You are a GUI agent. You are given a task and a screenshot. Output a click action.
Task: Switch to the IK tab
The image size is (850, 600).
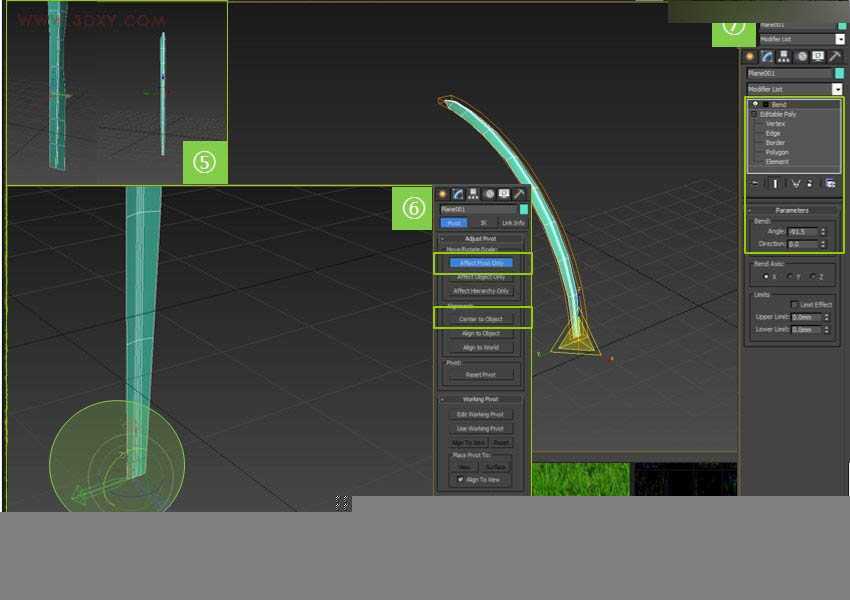[x=484, y=223]
